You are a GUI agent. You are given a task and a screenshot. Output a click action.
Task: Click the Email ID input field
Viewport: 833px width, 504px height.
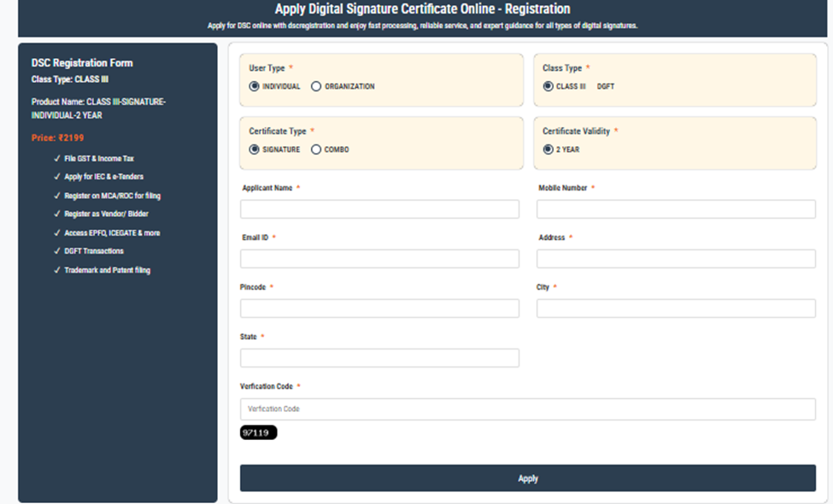(379, 259)
